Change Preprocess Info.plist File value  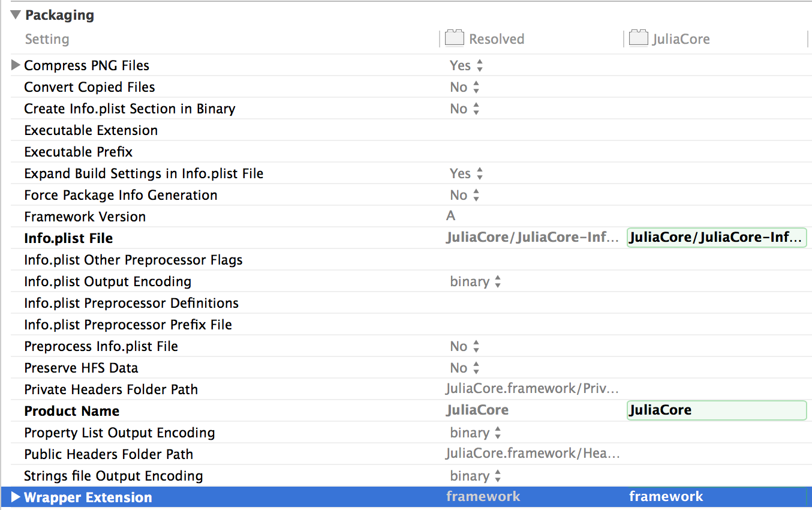[x=465, y=346]
